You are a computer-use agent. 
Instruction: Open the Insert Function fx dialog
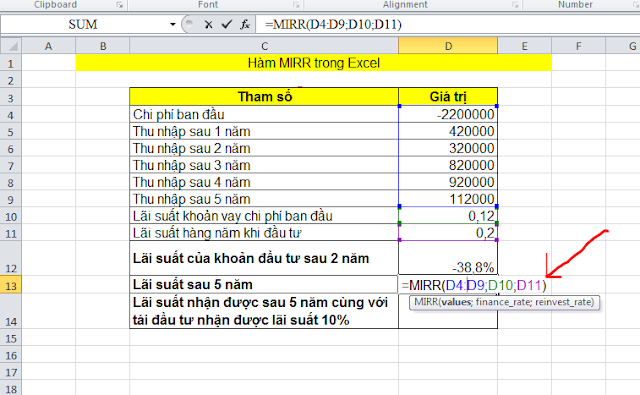(x=245, y=24)
